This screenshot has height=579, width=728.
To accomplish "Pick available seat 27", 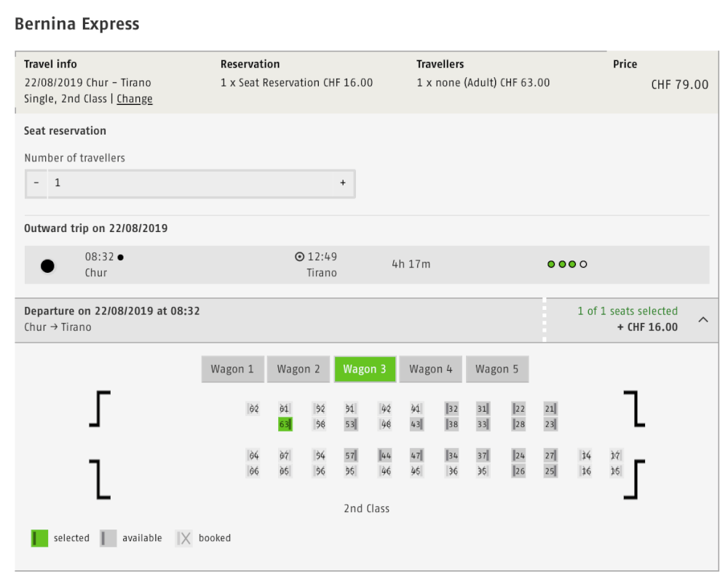I will coord(550,455).
